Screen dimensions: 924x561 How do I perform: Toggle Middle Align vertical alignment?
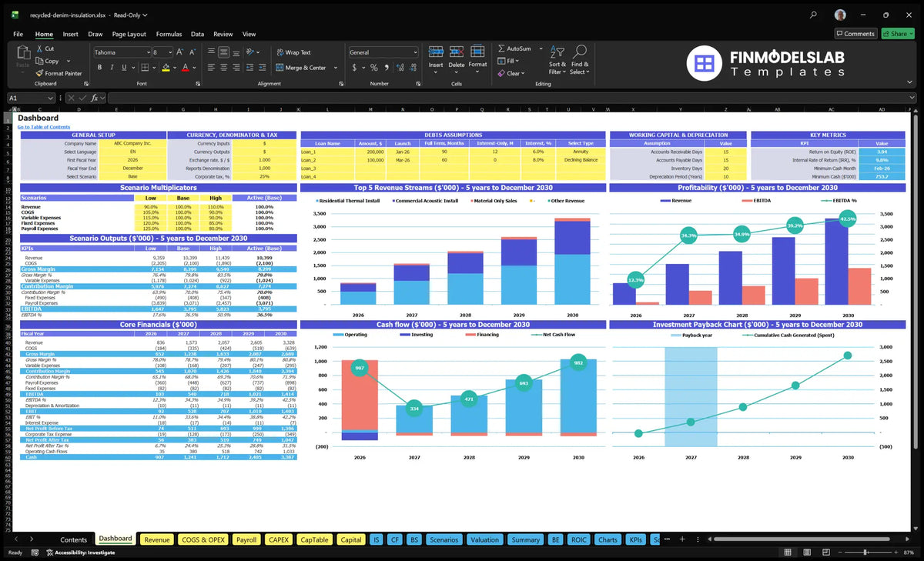pos(223,52)
